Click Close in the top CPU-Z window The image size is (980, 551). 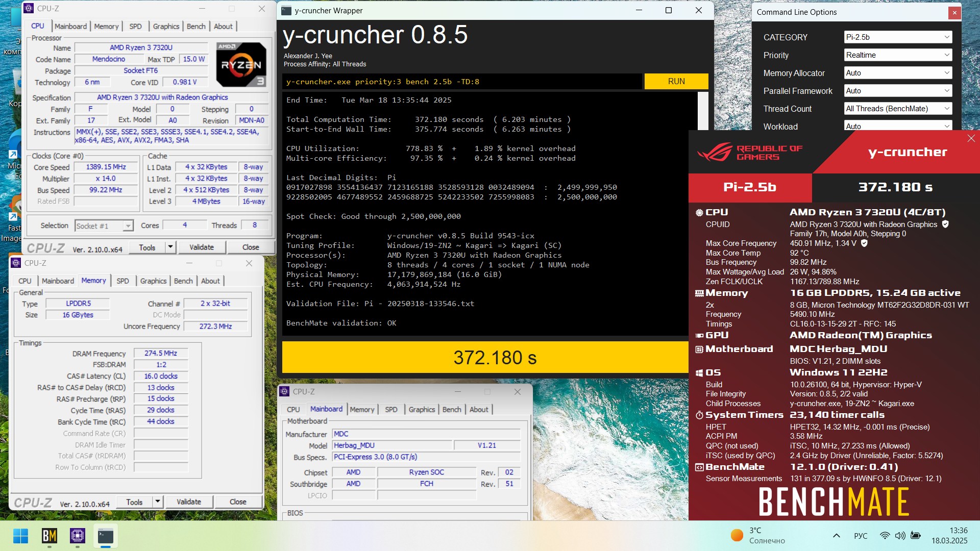[x=251, y=247]
